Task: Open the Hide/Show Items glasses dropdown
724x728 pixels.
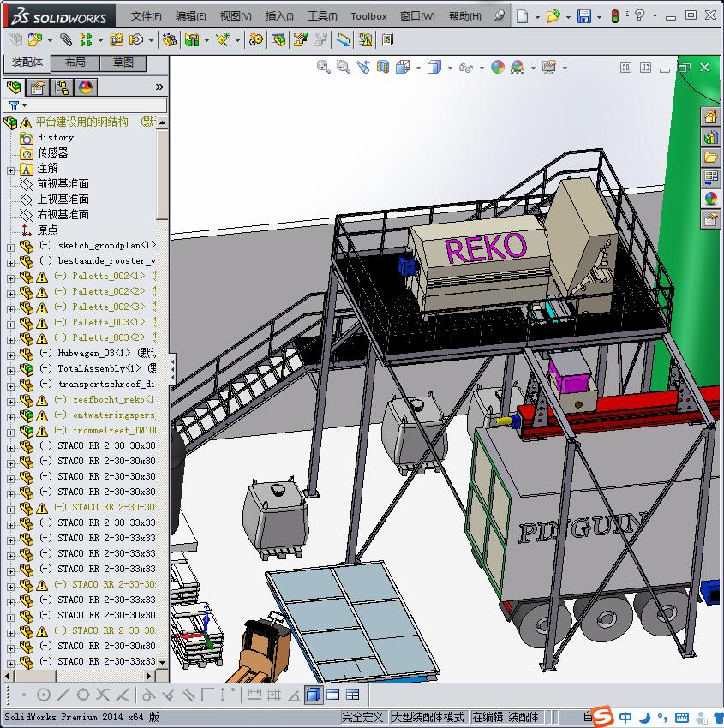Action: pos(482,68)
